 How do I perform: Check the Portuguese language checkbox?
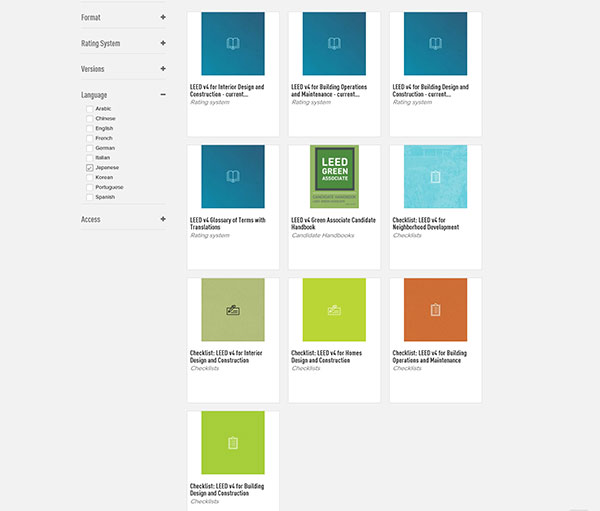pos(90,187)
